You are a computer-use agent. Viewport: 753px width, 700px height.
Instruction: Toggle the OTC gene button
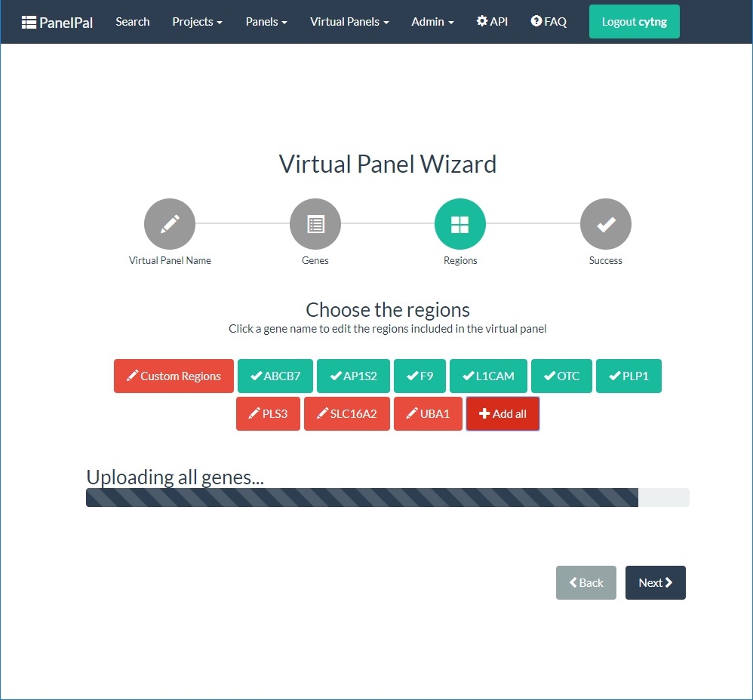point(561,376)
